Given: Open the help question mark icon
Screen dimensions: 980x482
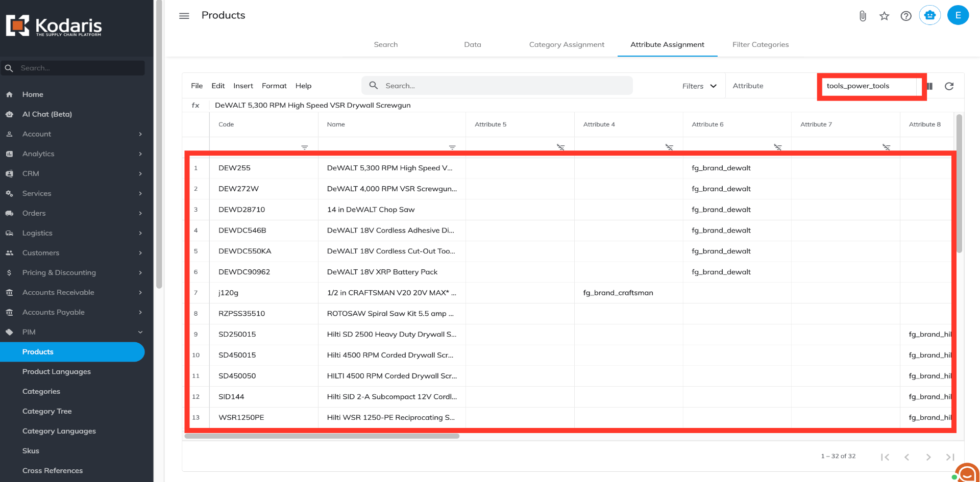Looking at the screenshot, I should click(906, 16).
